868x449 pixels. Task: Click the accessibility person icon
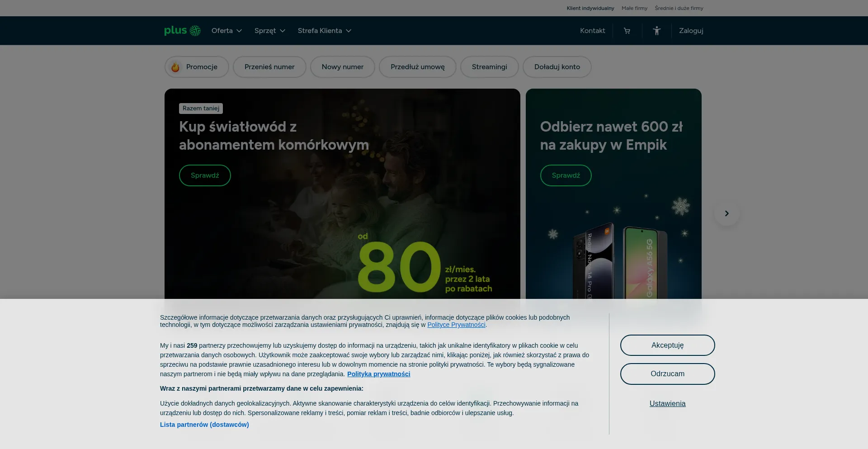(656, 31)
